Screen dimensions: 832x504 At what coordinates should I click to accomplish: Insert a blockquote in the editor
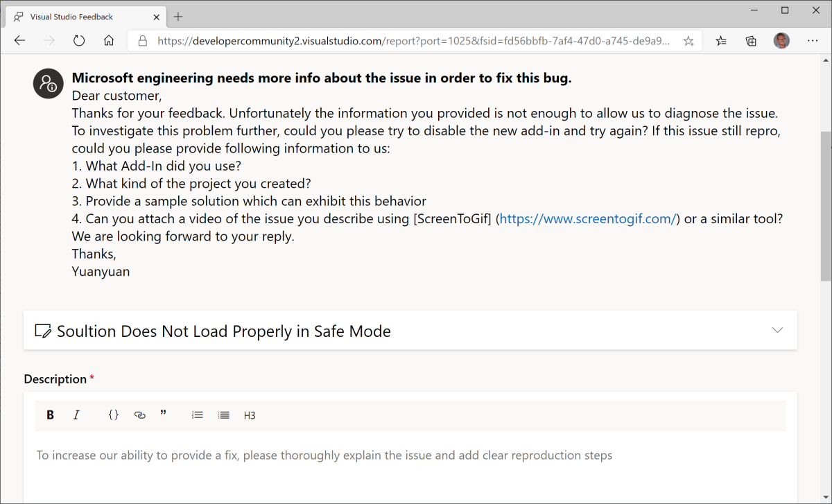pos(164,415)
